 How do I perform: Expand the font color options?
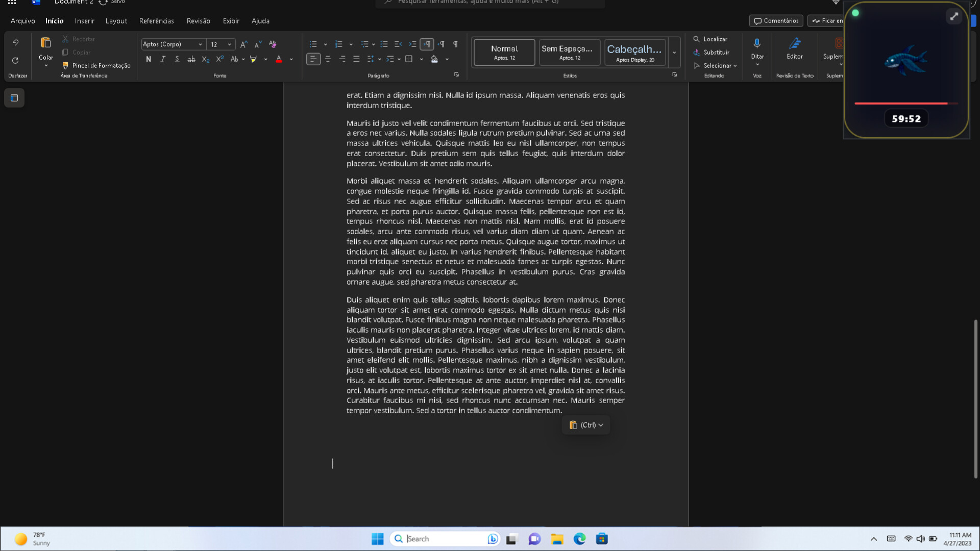290,59
